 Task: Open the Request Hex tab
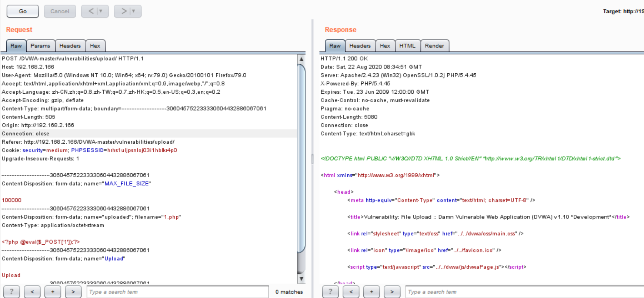95,46
